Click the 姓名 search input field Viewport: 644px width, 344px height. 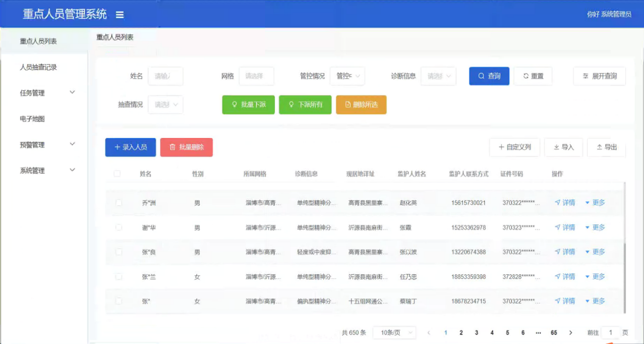click(166, 76)
